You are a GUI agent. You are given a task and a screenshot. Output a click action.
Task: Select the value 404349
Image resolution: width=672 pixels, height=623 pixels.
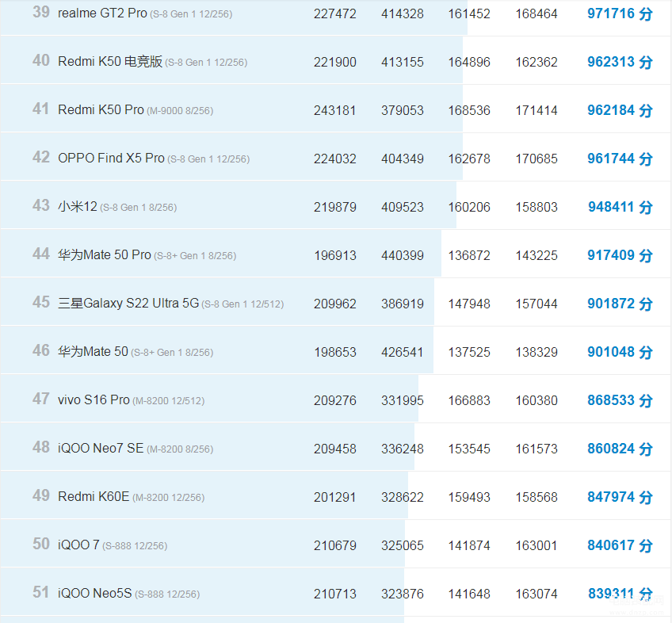(403, 159)
